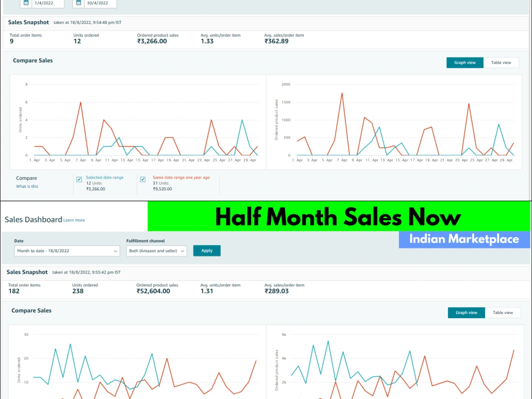Click the 'Indian Marketplace' banner label
Image resolution: width=532 pixels, height=399 pixels.
pyautogui.click(x=464, y=239)
